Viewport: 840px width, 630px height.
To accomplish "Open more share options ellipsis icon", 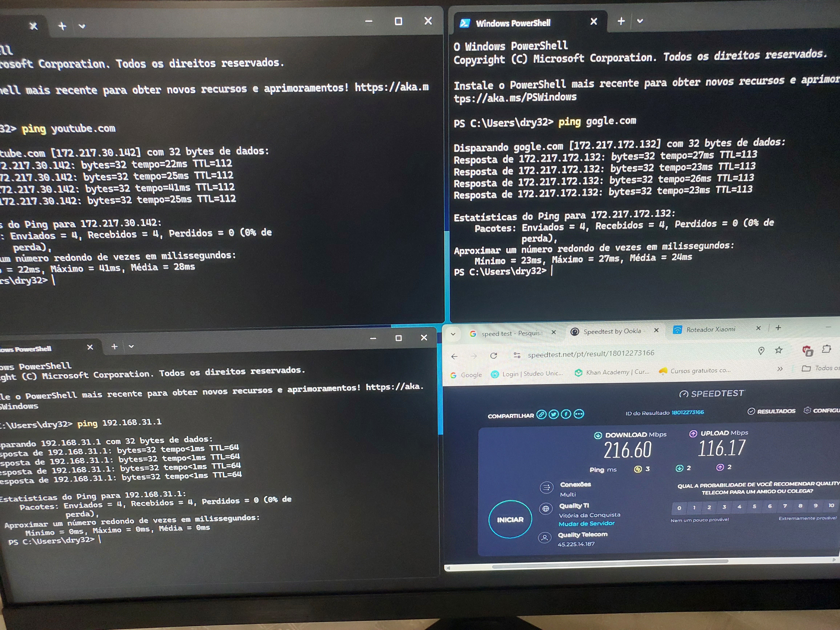I will click(578, 414).
